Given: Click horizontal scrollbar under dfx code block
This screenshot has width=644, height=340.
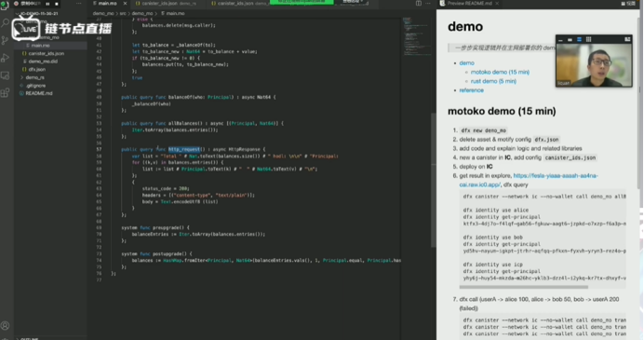Looking at the screenshot, I should pos(524,287).
